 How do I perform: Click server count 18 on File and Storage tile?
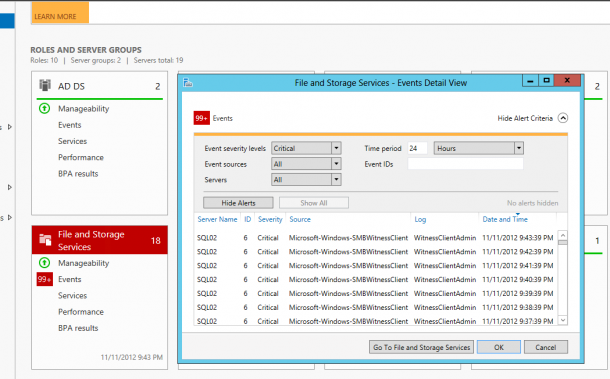[x=156, y=240]
